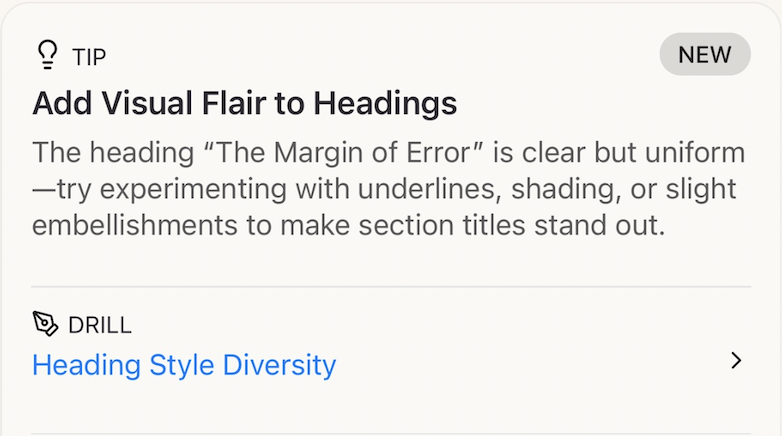The height and width of the screenshot is (436, 782).
Task: Click the TIP label text
Action: pos(89,56)
